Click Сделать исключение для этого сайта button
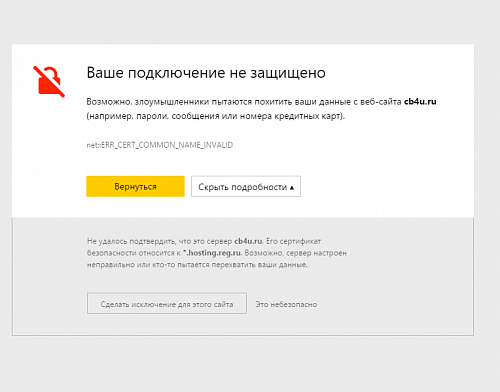The image size is (500, 392). click(167, 303)
